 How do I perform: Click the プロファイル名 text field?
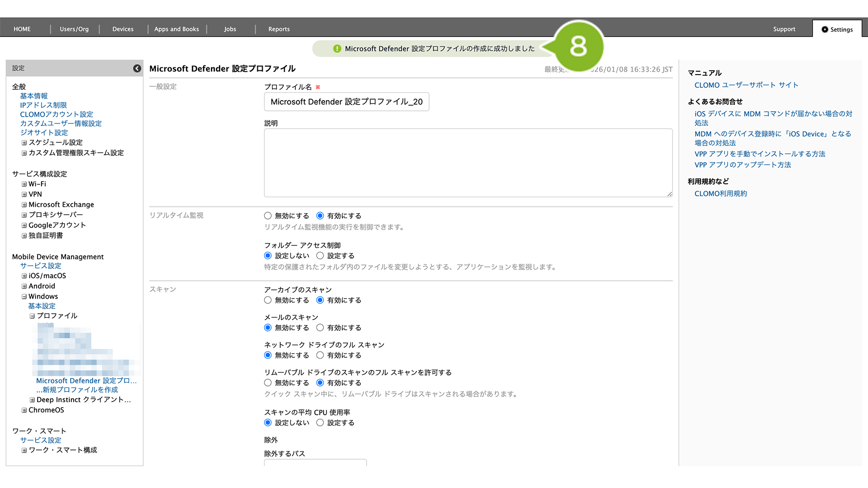pos(347,102)
